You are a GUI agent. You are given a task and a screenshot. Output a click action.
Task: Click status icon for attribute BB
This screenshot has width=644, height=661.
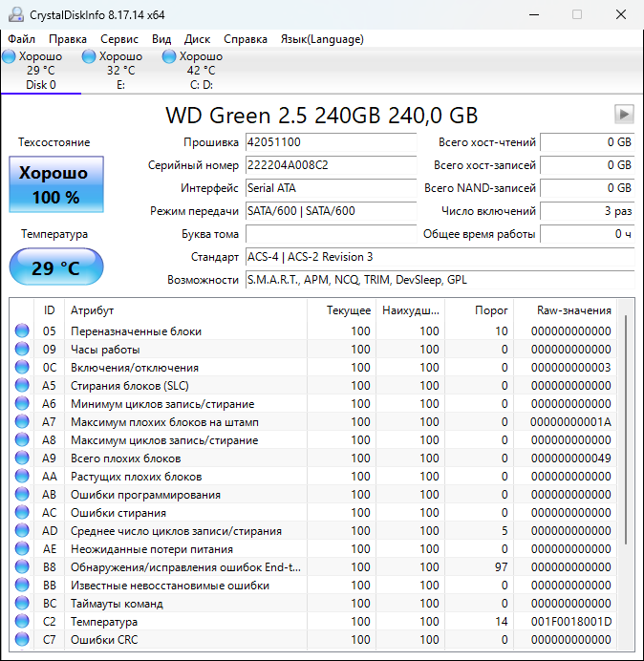click(22, 585)
